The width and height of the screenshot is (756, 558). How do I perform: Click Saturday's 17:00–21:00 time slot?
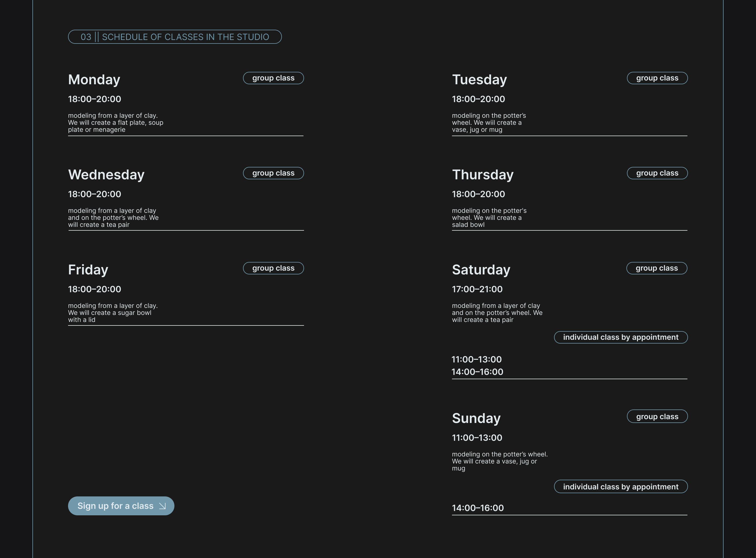pyautogui.click(x=477, y=289)
